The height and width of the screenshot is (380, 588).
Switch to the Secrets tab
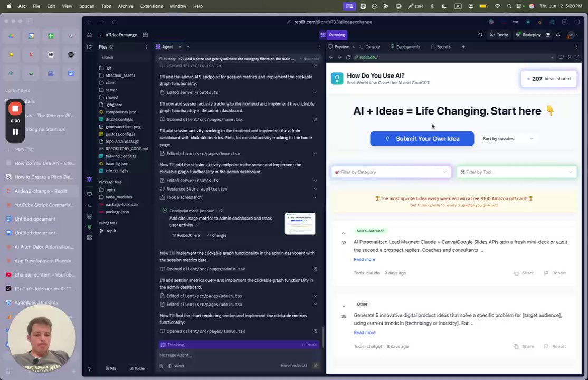tap(440, 47)
